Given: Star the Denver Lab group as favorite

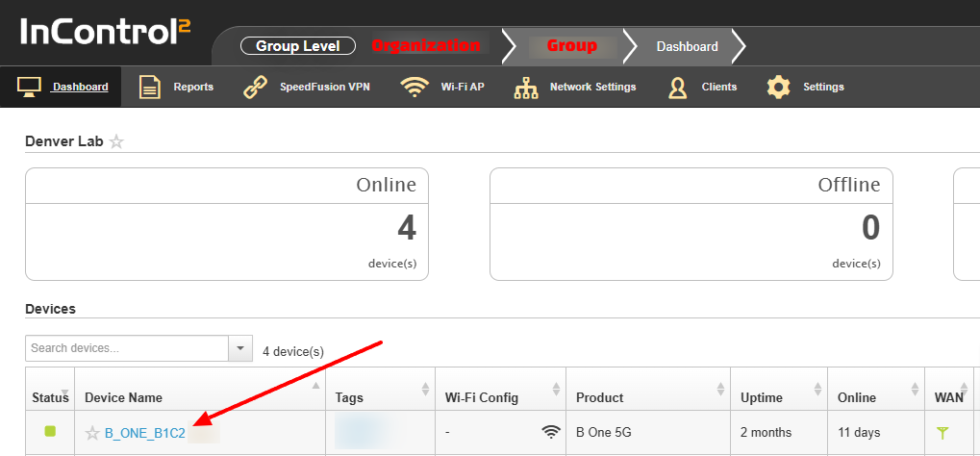Looking at the screenshot, I should [116, 142].
